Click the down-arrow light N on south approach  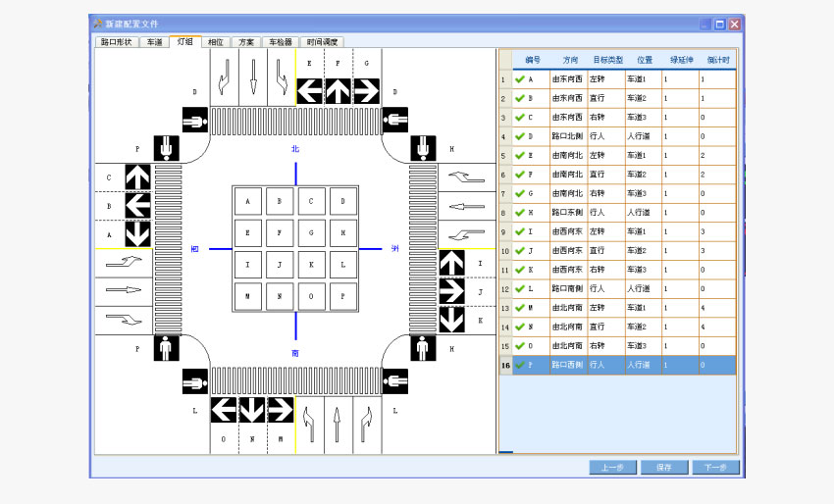252,409
